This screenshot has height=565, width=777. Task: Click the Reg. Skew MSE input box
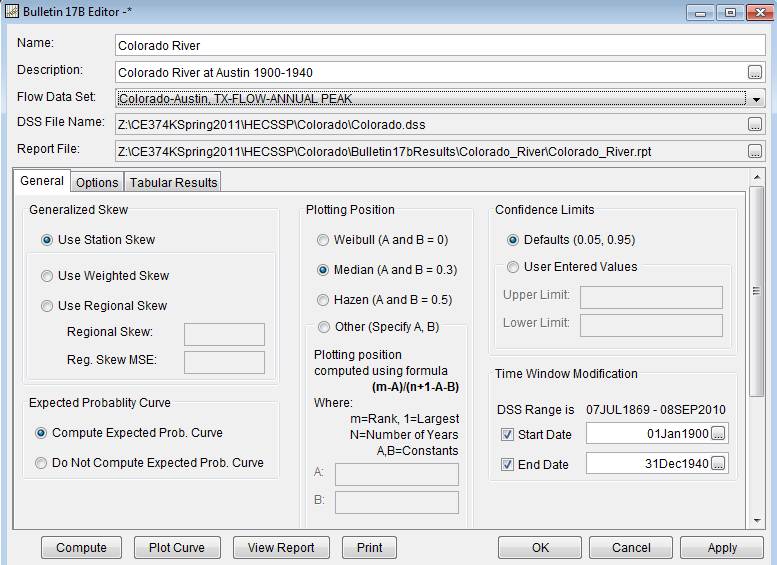pyautogui.click(x=224, y=362)
